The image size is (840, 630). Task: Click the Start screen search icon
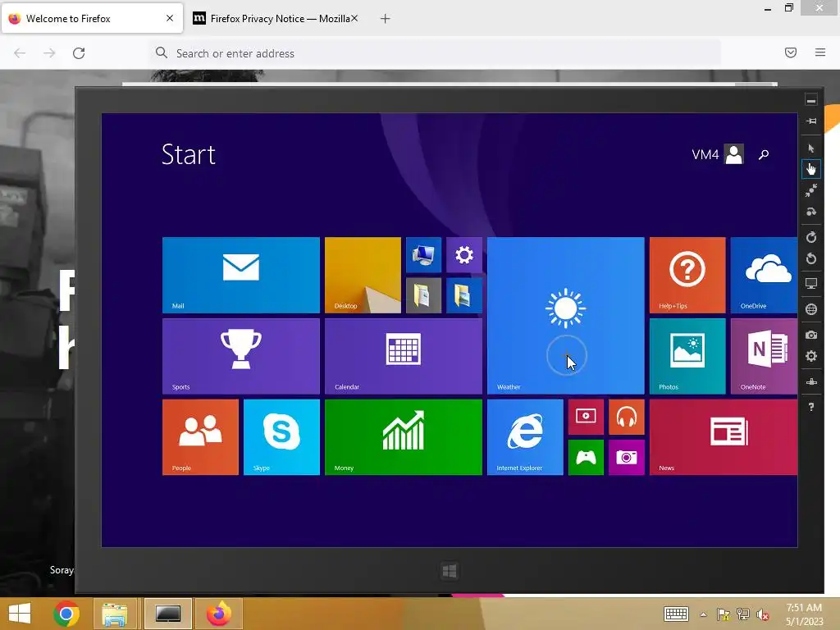pos(764,155)
